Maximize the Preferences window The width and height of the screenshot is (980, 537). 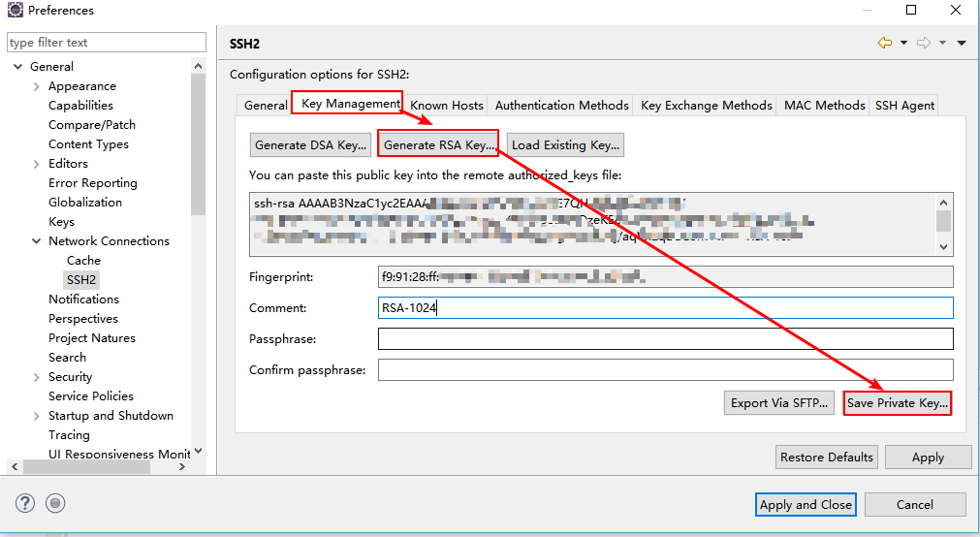tap(911, 10)
